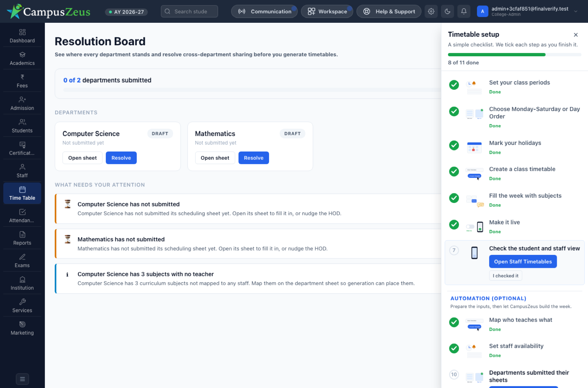Screen dimensions: 588x388
Task: Click the CampusZeus logo
Action: tap(49, 11)
